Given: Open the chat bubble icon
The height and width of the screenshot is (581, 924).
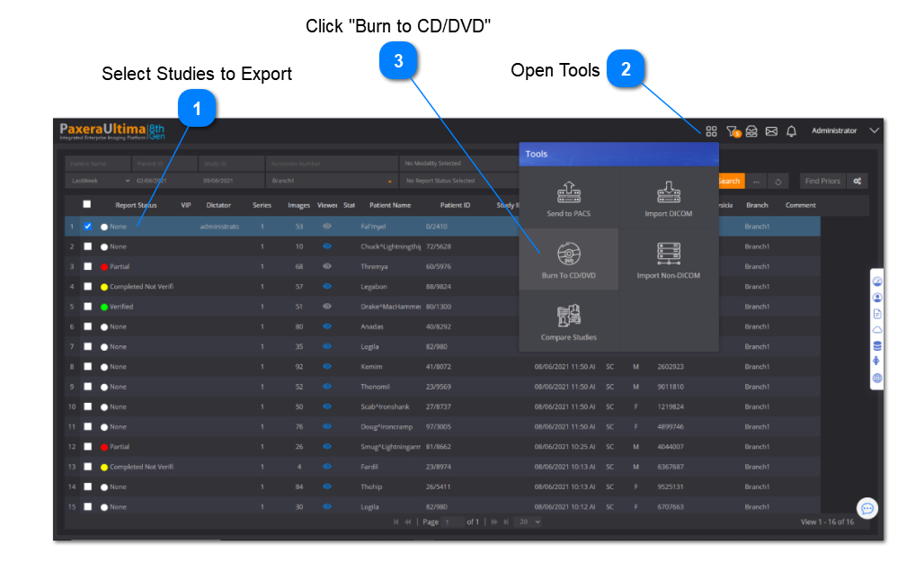Looking at the screenshot, I should pos(866,508).
